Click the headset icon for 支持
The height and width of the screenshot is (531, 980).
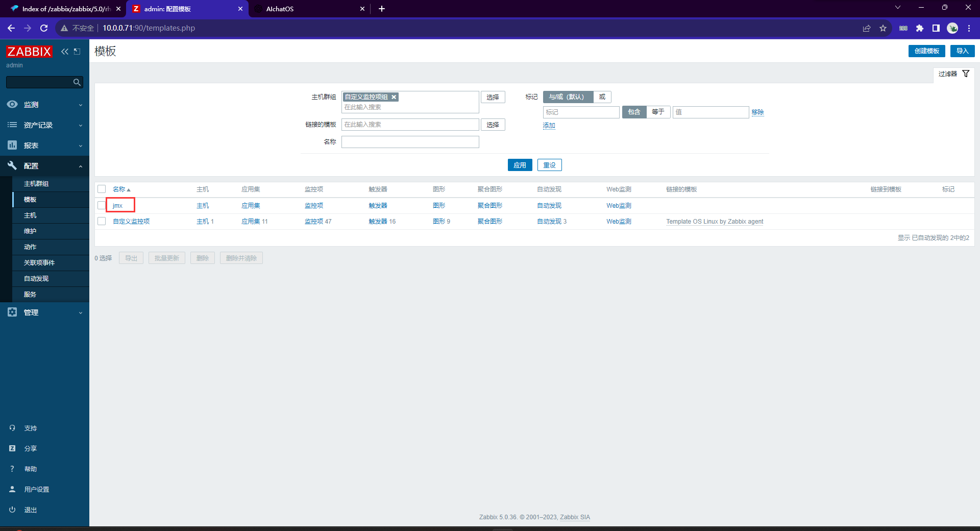click(12, 428)
